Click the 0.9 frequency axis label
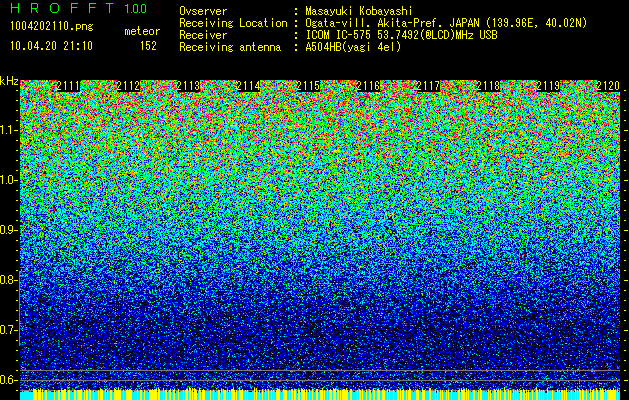 (x=7, y=230)
